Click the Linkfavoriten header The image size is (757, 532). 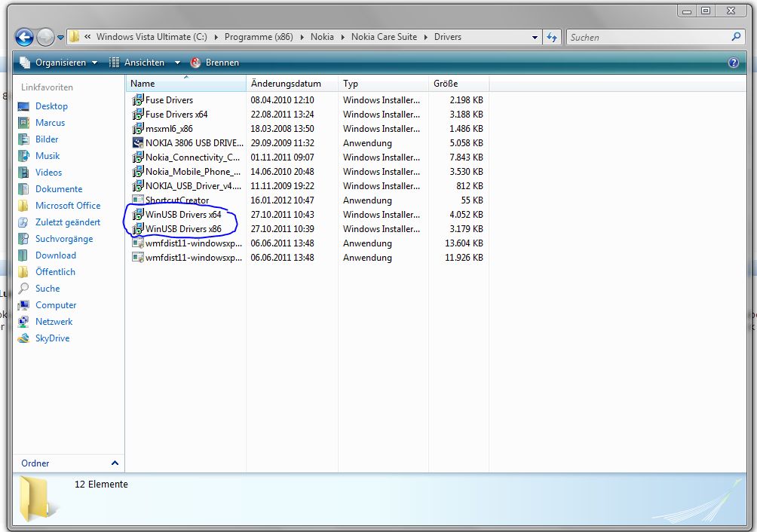47,87
